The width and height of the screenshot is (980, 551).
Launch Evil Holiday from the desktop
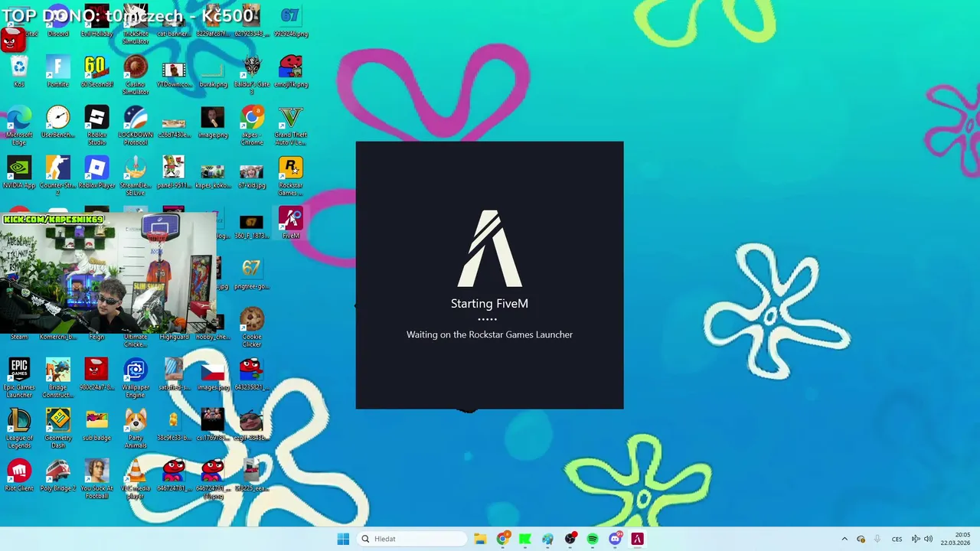tap(96, 21)
